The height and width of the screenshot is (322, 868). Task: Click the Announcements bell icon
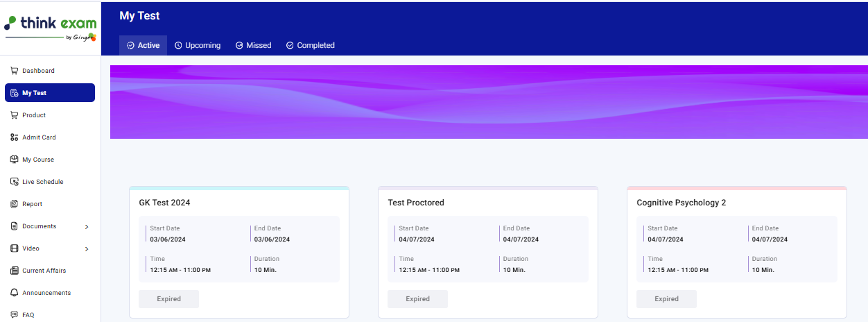[x=15, y=293]
